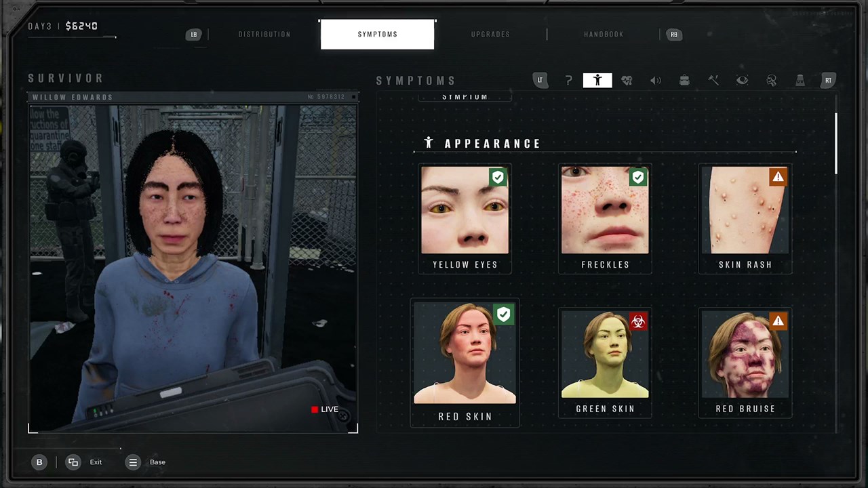Click the Base menu icon

pyautogui.click(x=133, y=462)
